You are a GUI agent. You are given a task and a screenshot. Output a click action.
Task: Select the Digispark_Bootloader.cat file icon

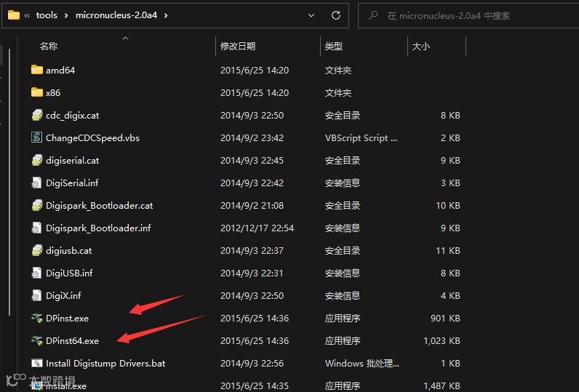tap(37, 205)
